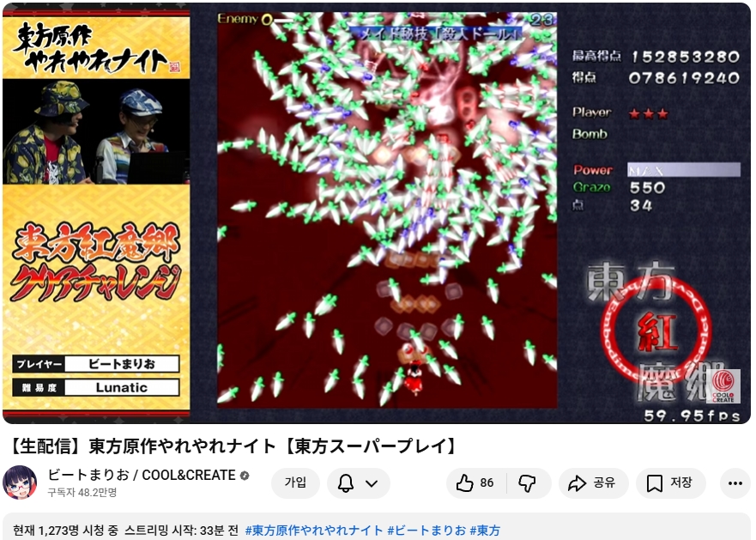Click the verified badge next to channel name
Screen dimensions: 756x540
tap(245, 476)
